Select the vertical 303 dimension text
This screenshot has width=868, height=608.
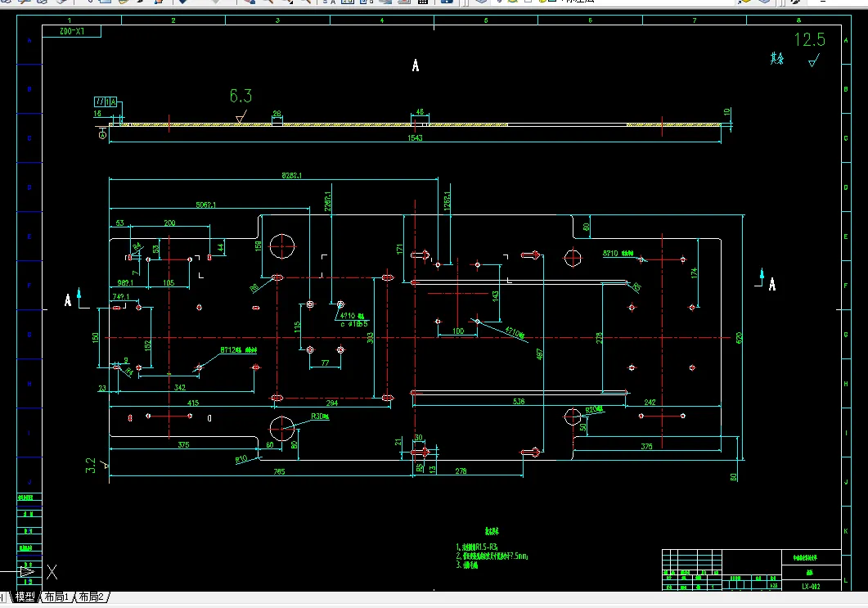tap(370, 337)
